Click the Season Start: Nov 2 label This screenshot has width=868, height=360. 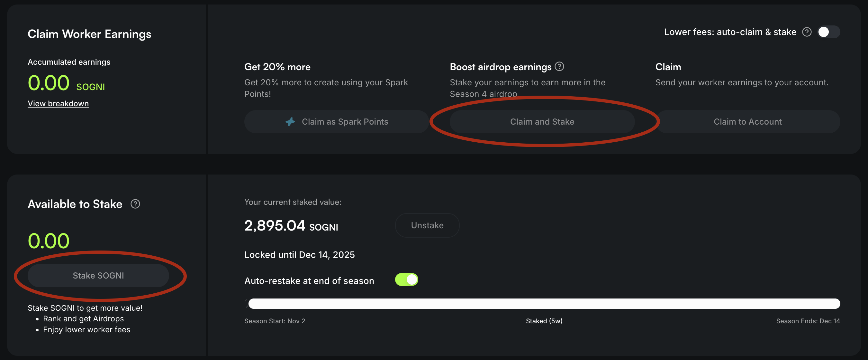click(x=275, y=321)
